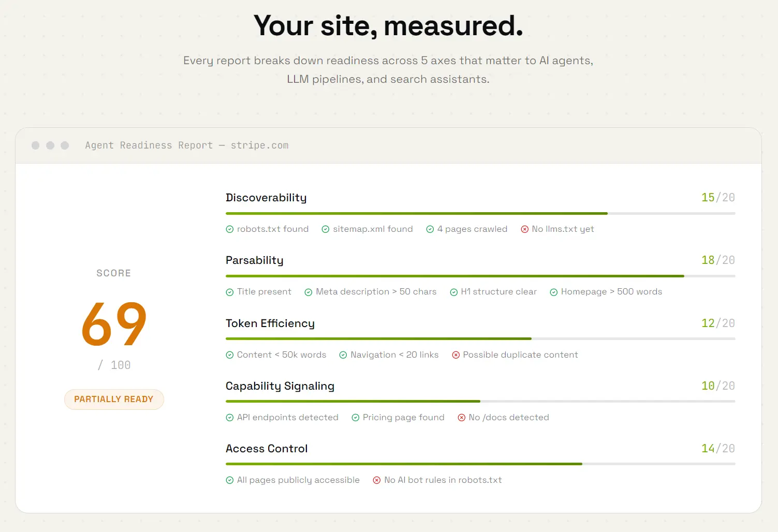Click the Capability Signaling progress bar
The image size is (778, 532).
point(480,401)
